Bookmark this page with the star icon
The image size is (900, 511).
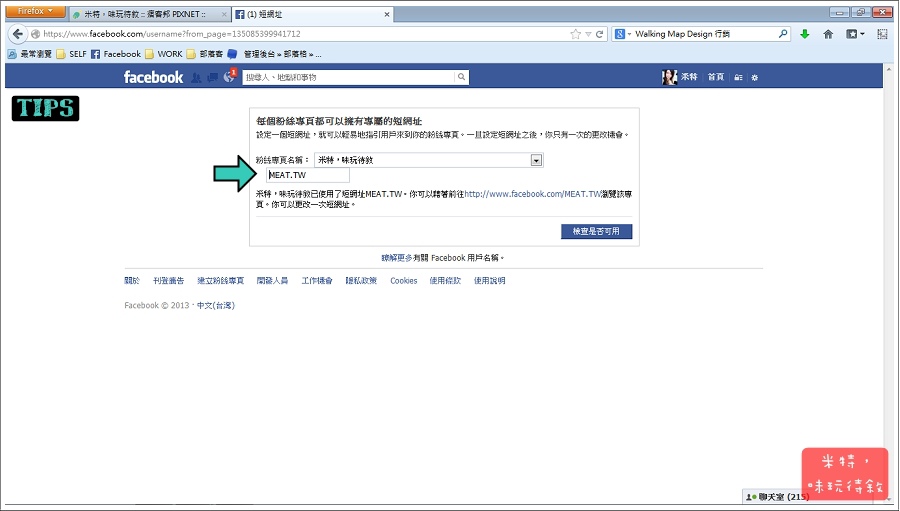click(575, 34)
